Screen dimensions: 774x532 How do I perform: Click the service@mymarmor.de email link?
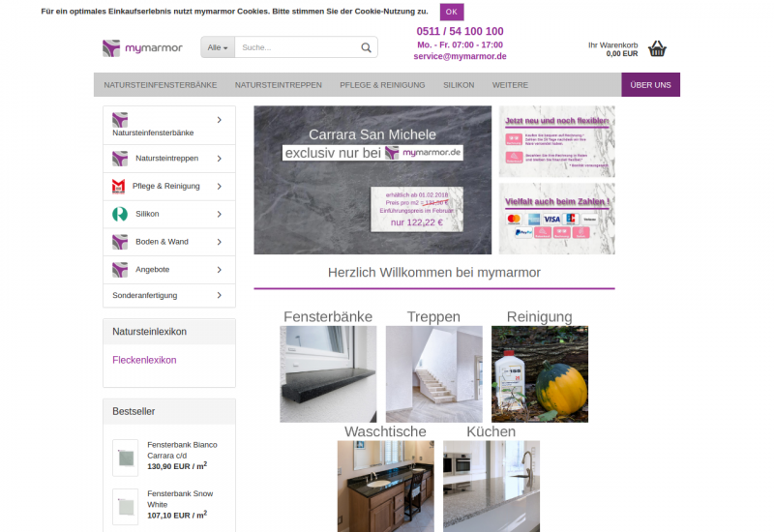coord(460,56)
